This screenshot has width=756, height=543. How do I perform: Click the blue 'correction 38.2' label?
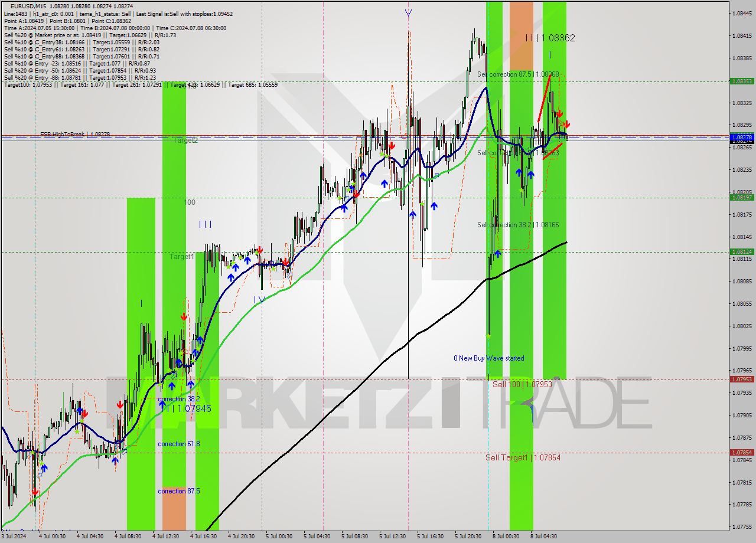pyautogui.click(x=178, y=399)
